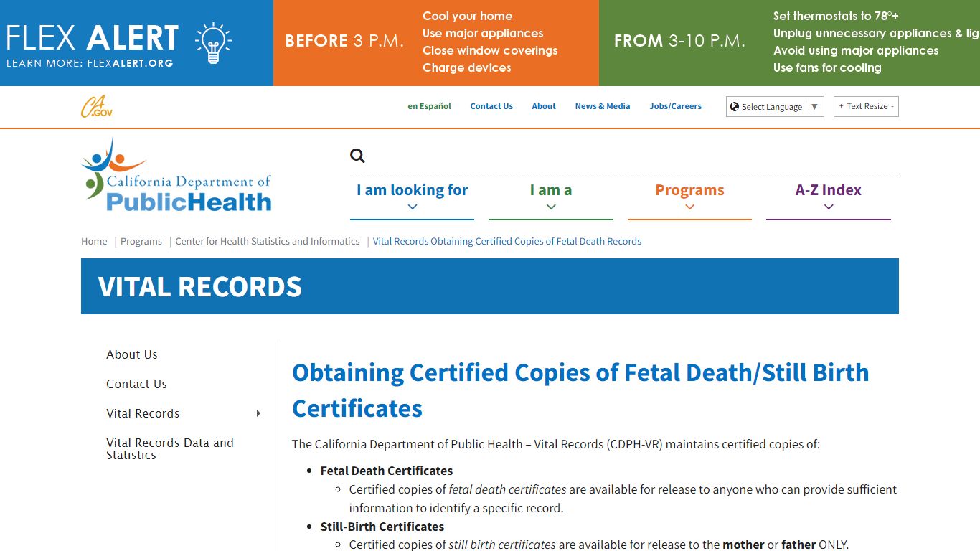Open the Select Language dropdown
This screenshot has width=980, height=551.
(775, 106)
